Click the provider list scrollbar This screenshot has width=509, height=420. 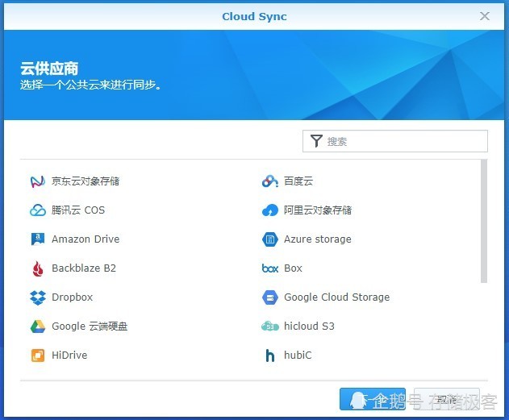pyautogui.click(x=484, y=221)
